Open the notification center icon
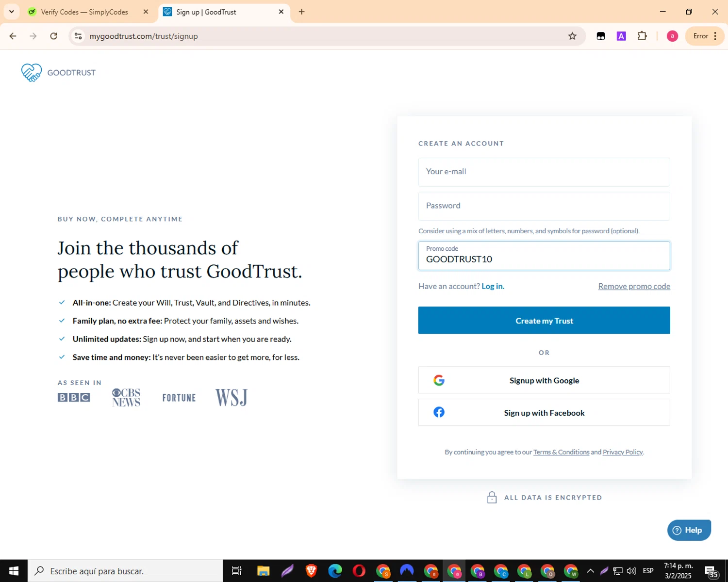Screen dimensions: 728x582 [x=711, y=571]
